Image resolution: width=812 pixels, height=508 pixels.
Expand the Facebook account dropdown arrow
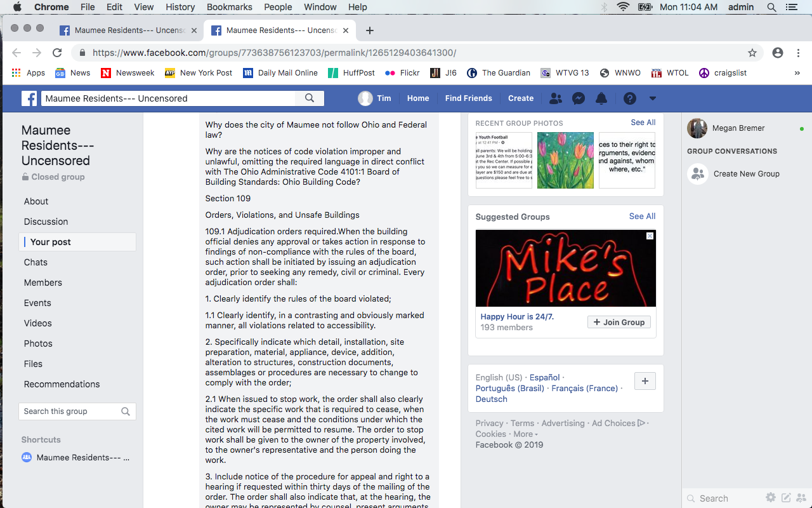coord(652,98)
